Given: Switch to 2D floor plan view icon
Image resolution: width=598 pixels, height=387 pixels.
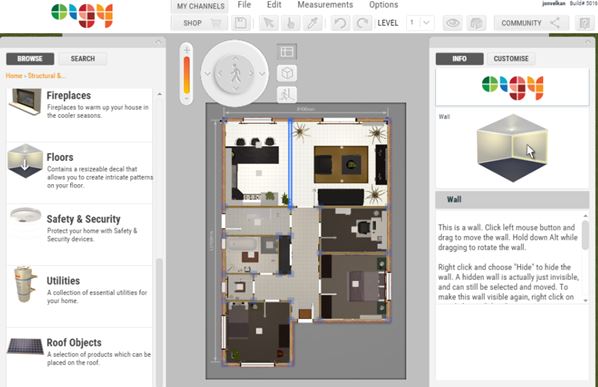Looking at the screenshot, I should (x=287, y=51).
